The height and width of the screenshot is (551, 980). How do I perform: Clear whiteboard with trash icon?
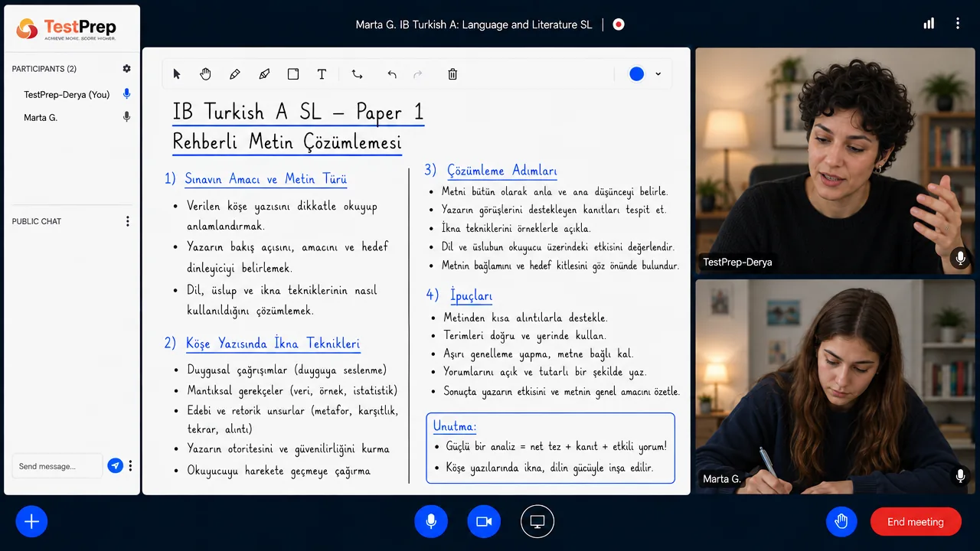pyautogui.click(x=452, y=74)
